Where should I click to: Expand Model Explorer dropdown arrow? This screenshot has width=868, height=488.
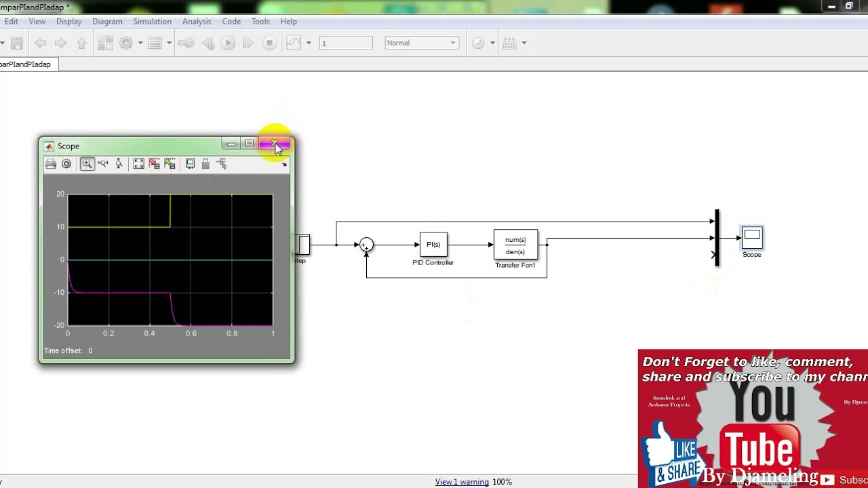pos(169,43)
